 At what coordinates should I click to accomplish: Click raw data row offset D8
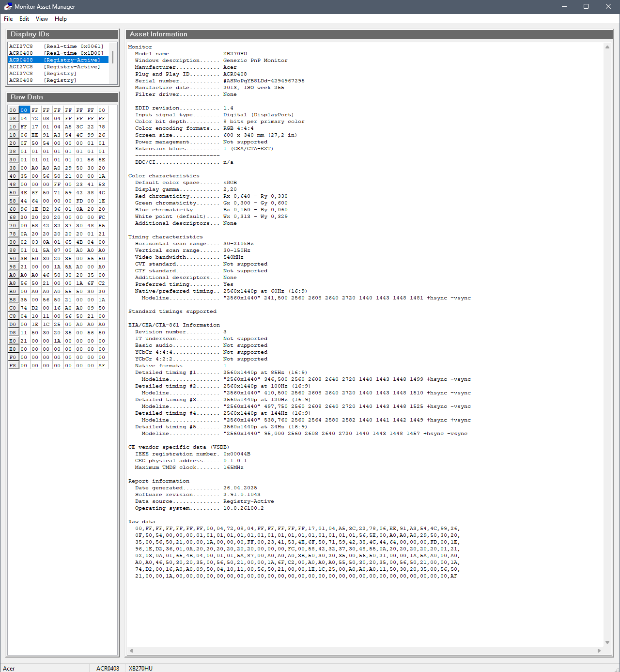[13, 333]
